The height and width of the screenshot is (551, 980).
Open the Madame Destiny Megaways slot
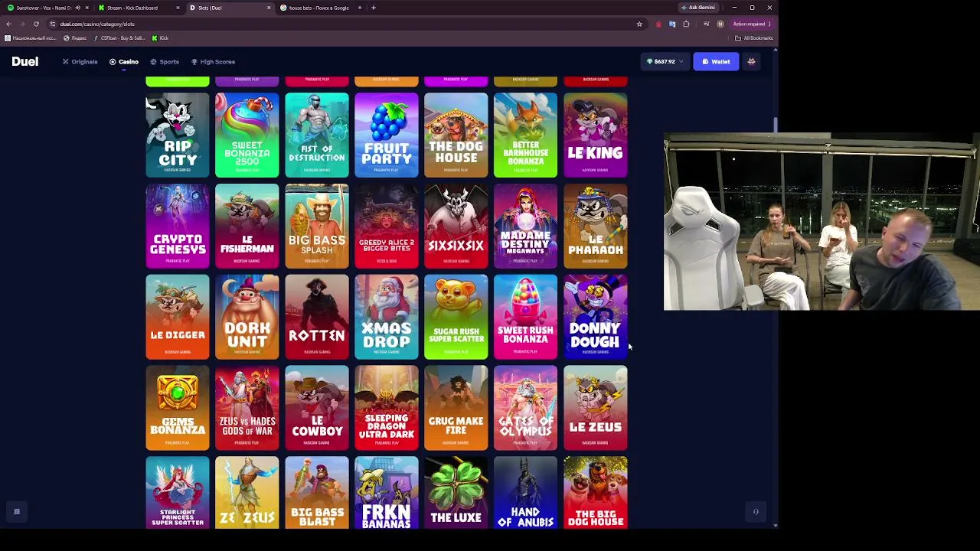(x=526, y=226)
